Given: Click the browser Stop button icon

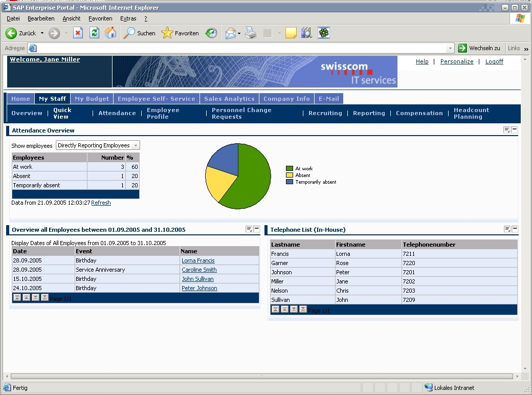Looking at the screenshot, I should point(78,33).
